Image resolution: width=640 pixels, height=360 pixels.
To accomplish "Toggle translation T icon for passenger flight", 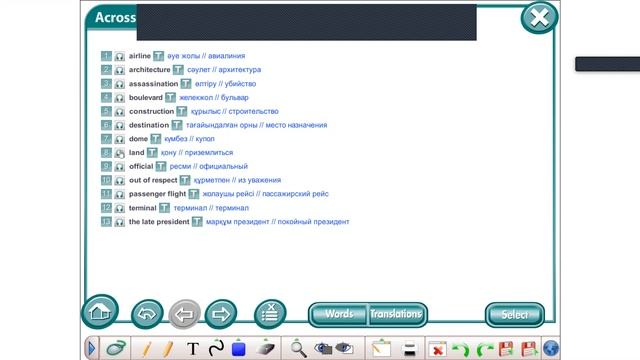I will (x=194, y=194).
